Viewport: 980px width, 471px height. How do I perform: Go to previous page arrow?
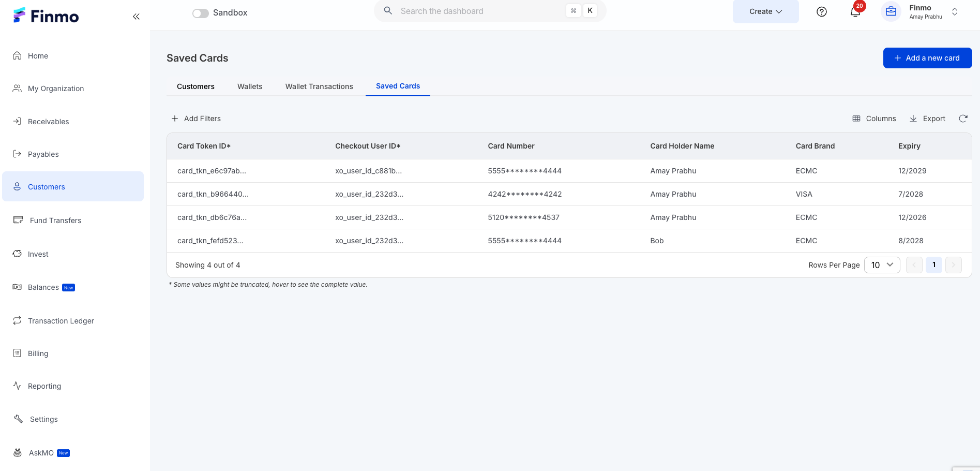tap(914, 265)
